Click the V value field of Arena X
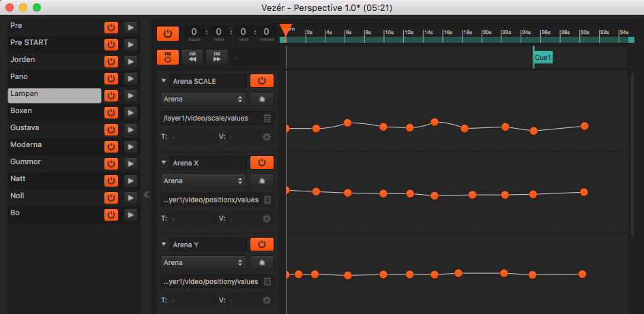 250,219
